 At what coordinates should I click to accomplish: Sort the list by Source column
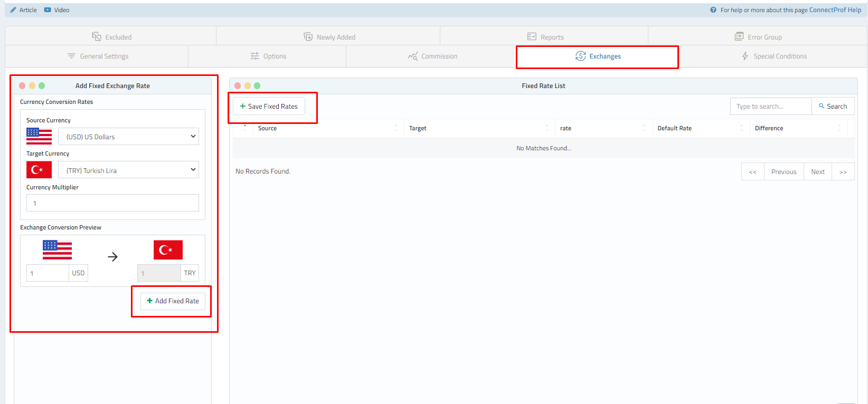tap(267, 128)
